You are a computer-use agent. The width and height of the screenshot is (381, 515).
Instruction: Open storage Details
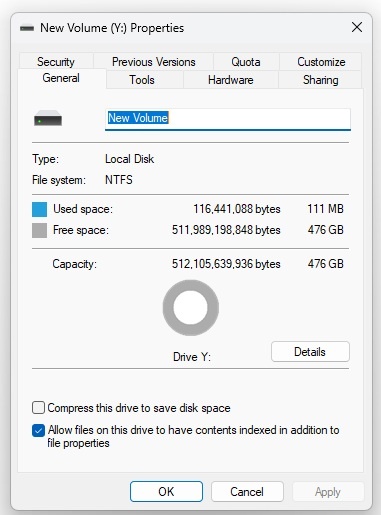310,352
